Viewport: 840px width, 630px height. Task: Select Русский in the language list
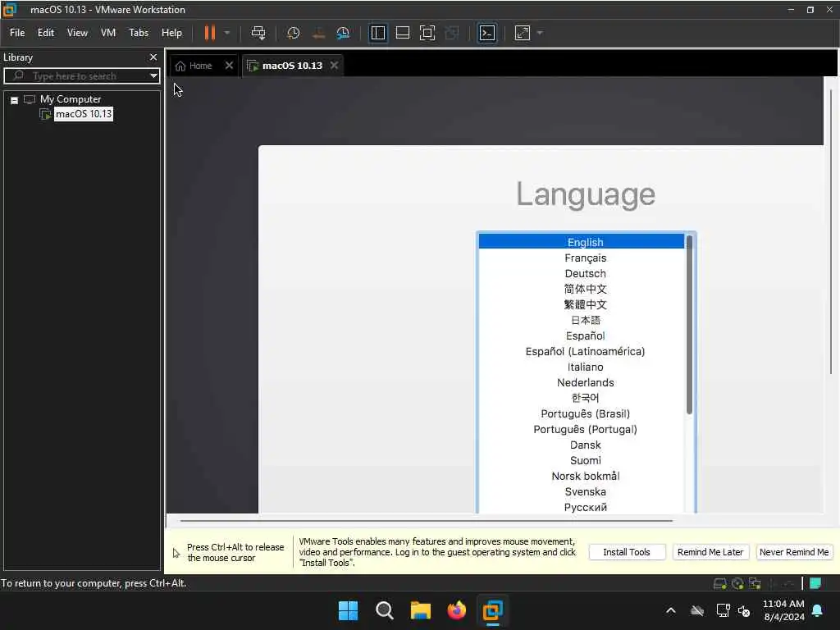click(582, 507)
